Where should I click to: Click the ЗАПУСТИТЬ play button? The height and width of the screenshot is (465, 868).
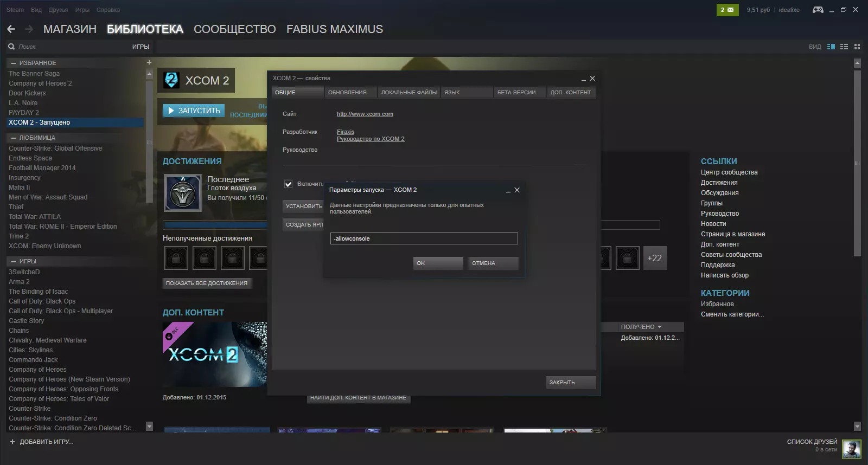point(194,111)
